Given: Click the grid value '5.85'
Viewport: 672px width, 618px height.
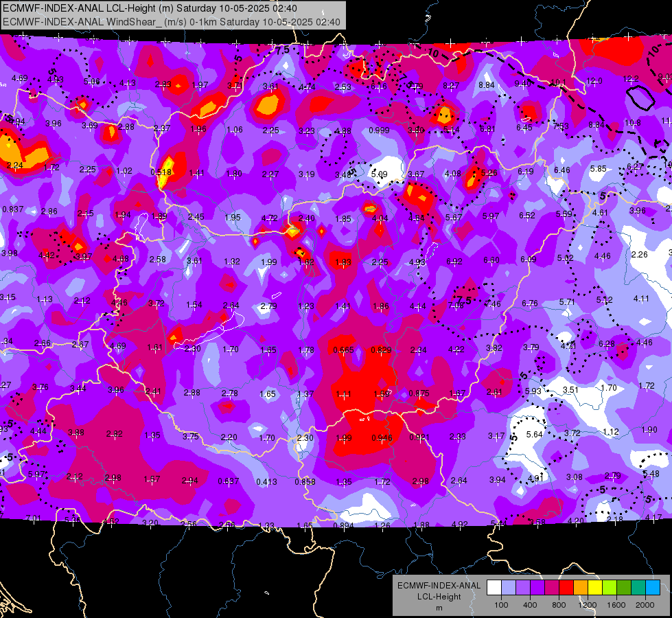Looking at the screenshot, I should click(599, 168).
